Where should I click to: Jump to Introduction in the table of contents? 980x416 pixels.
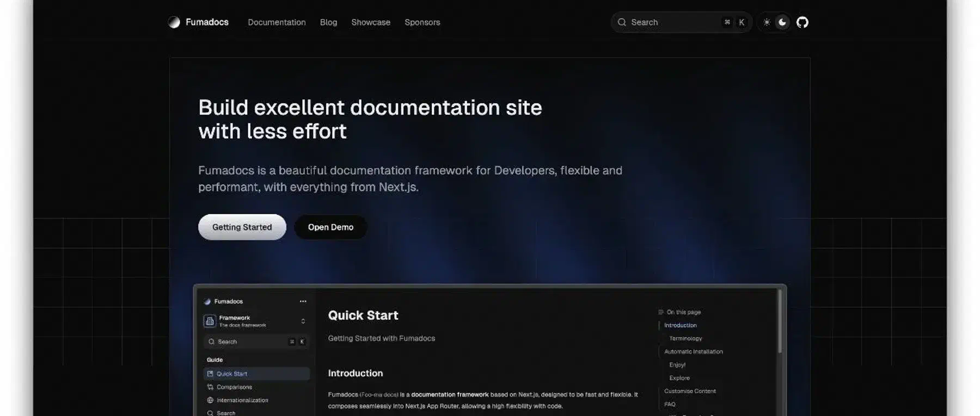pos(680,325)
